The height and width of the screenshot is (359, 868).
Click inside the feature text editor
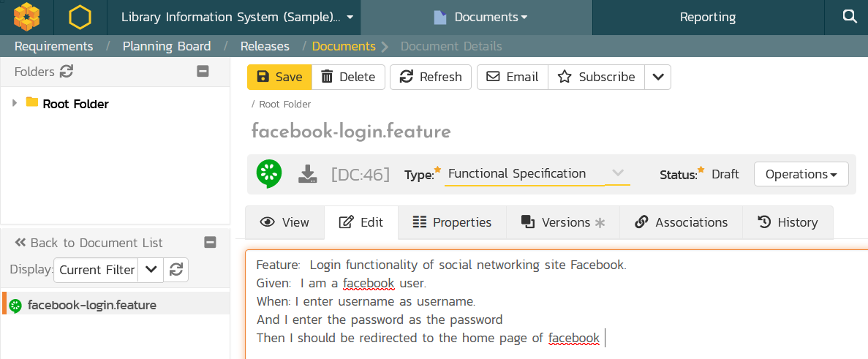tap(556, 307)
